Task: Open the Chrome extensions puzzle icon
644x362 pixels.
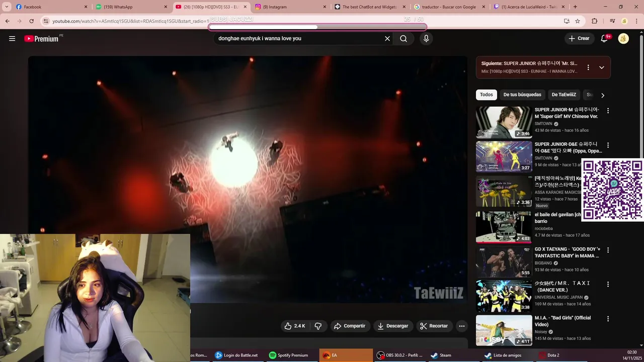Action: point(595,21)
